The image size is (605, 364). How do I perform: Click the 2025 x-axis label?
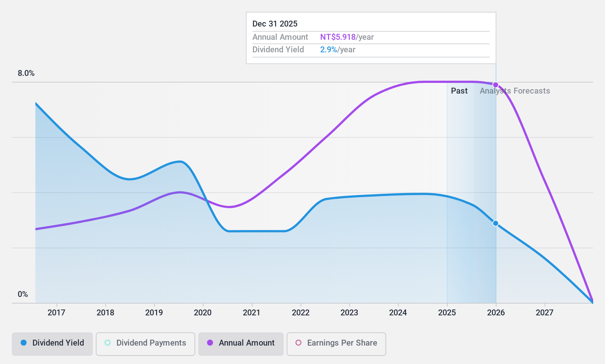coord(447,313)
